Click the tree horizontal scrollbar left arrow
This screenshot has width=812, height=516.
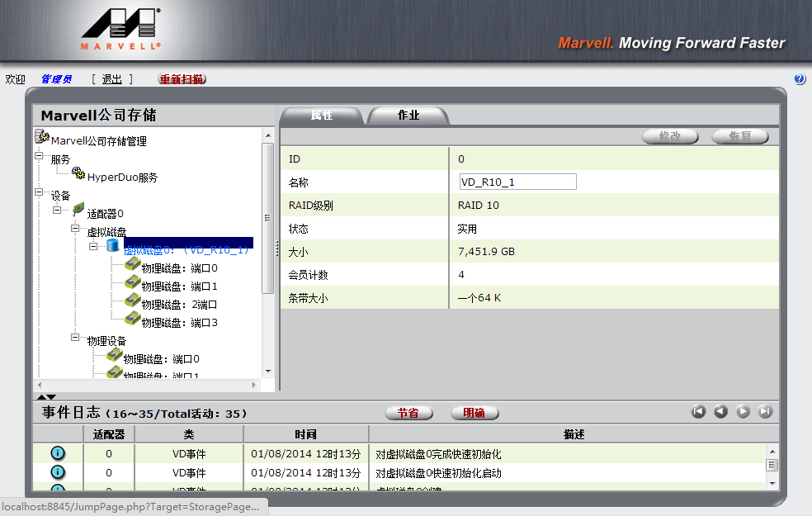(40, 385)
